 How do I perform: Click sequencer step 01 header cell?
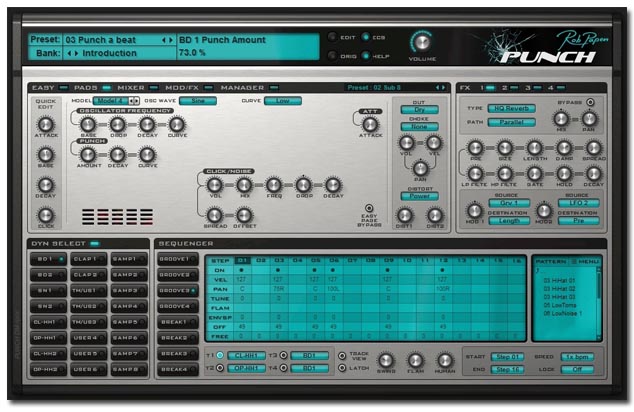[x=242, y=260]
